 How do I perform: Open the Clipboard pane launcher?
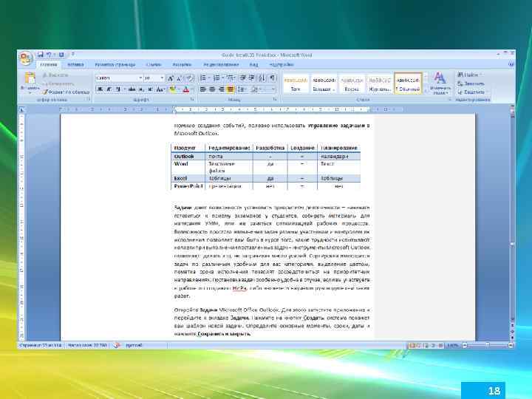88,100
